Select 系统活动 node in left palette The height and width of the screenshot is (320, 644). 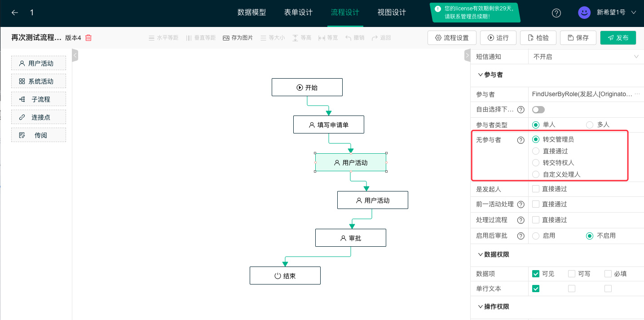(39, 81)
